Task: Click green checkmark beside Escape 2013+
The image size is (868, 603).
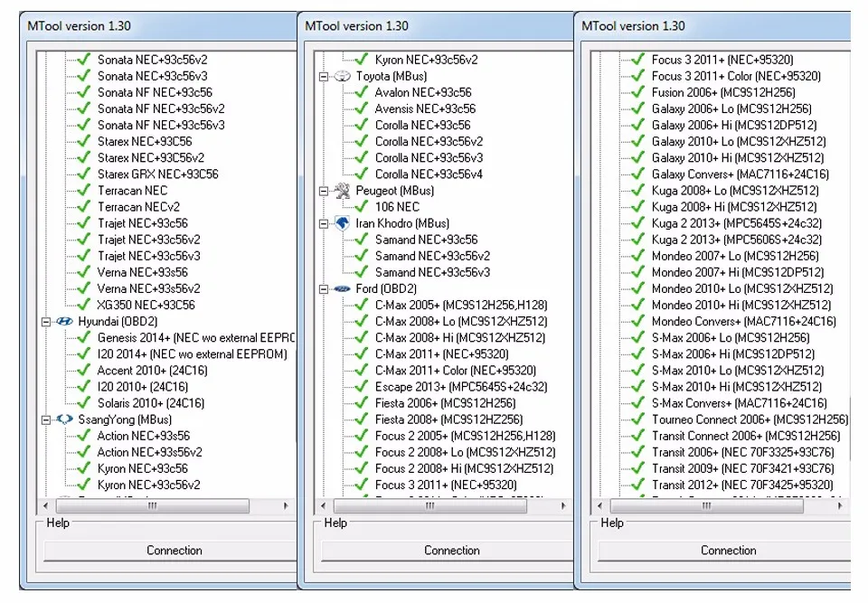Action: [361, 387]
